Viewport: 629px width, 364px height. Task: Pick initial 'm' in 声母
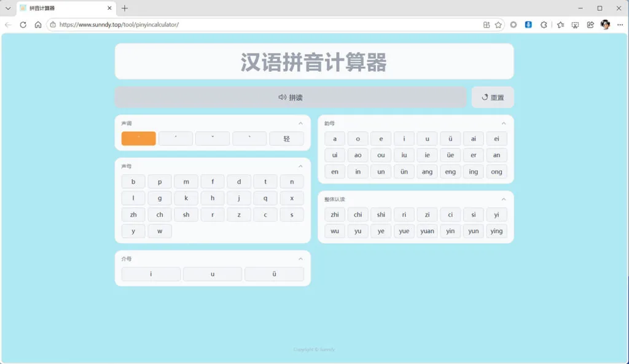pyautogui.click(x=186, y=182)
